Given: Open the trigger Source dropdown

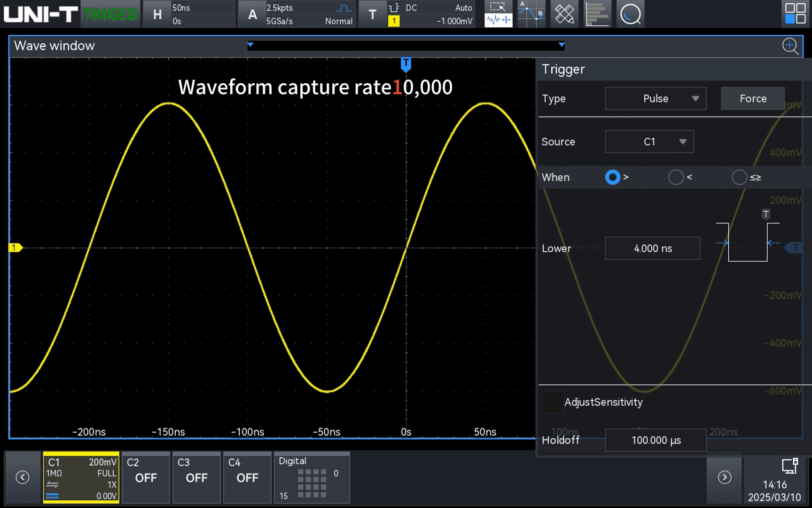Looking at the screenshot, I should (649, 142).
